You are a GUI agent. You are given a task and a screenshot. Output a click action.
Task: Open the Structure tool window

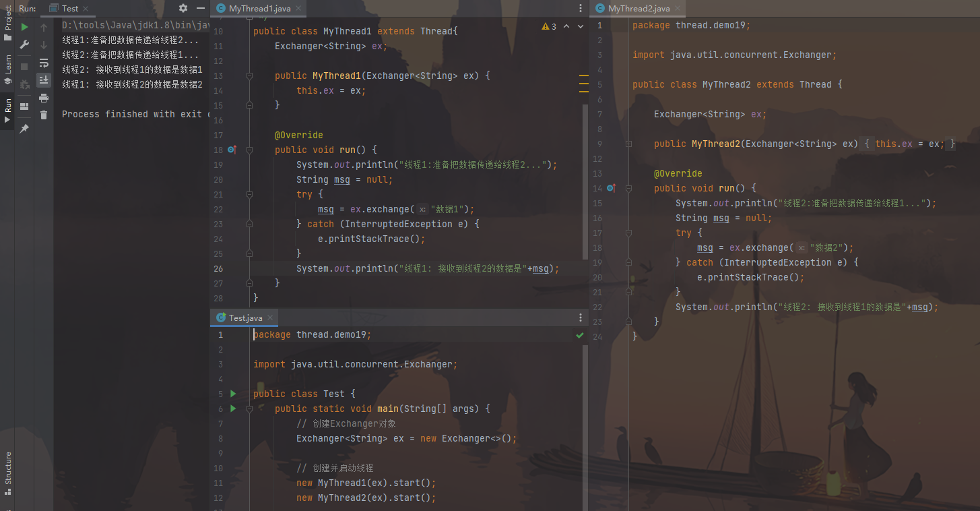8,469
